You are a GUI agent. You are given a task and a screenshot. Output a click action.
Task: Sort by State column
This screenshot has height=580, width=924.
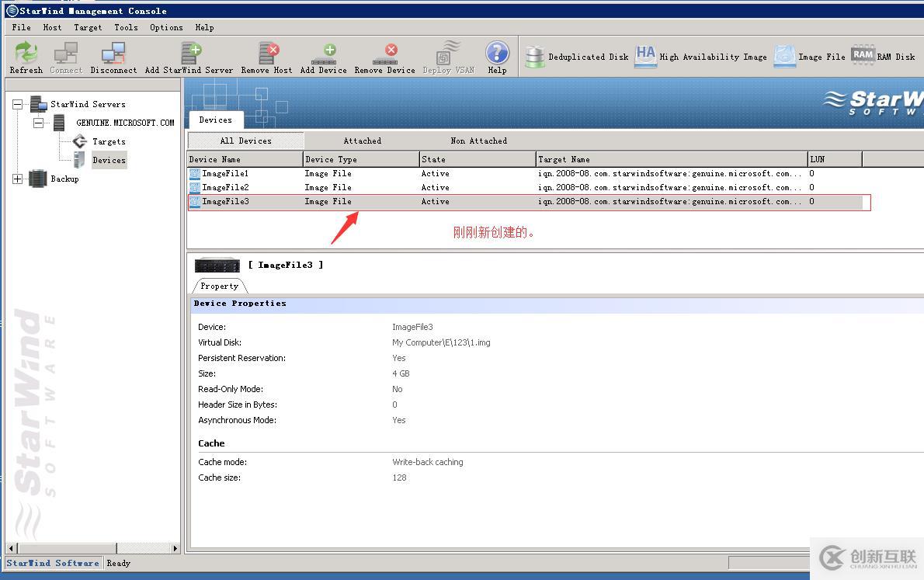pos(478,159)
